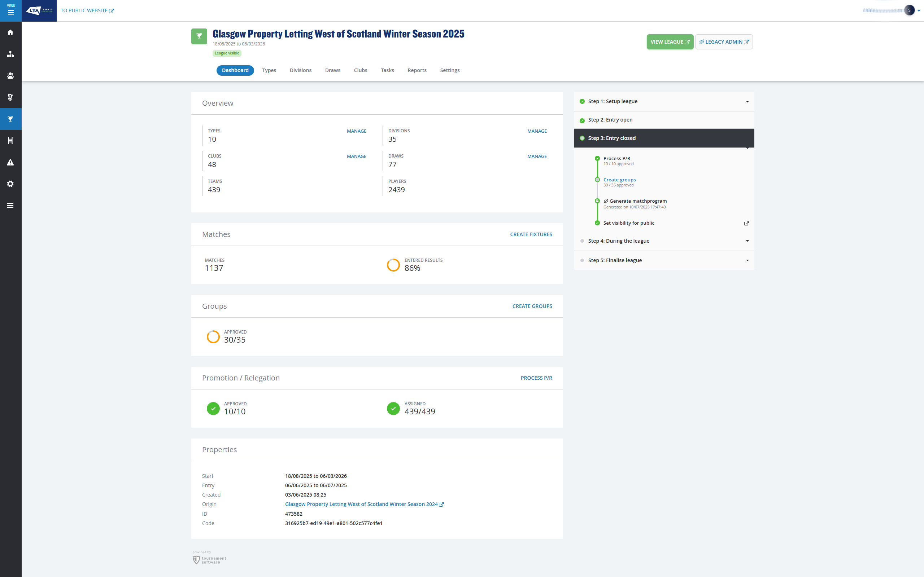Switch to the Divisions tab
The width and height of the screenshot is (924, 577).
300,70
